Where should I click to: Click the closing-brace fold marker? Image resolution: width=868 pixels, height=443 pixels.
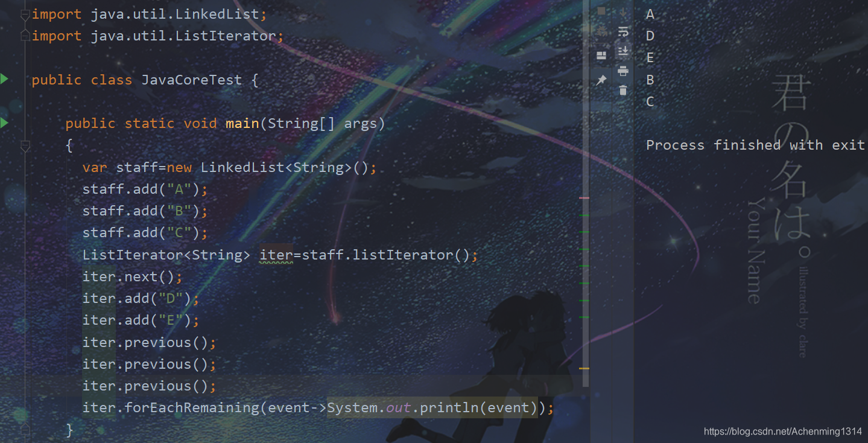tap(25, 429)
